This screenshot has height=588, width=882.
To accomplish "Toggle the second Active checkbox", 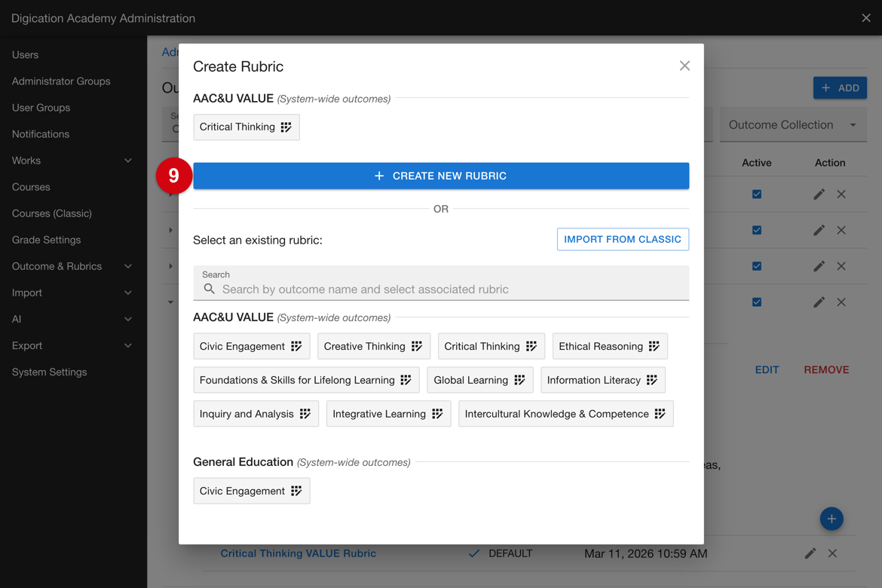I will (757, 230).
